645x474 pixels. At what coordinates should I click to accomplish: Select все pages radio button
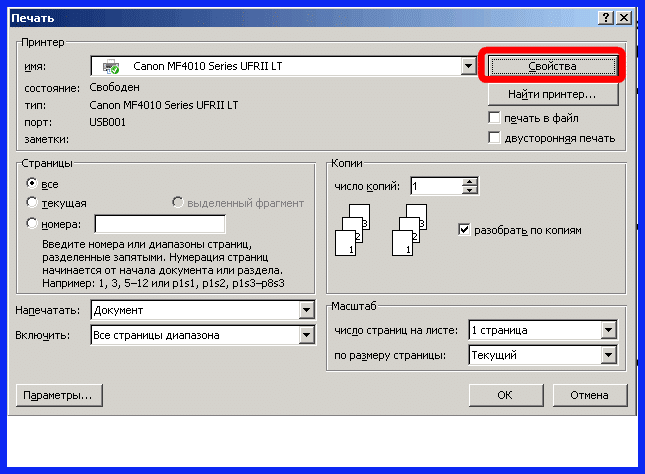click(31, 183)
